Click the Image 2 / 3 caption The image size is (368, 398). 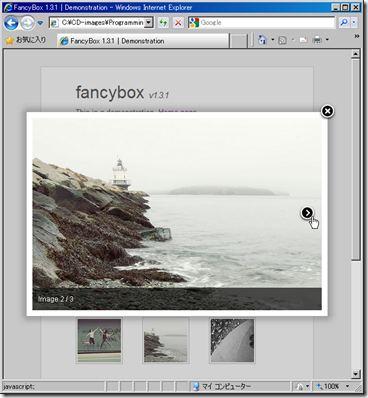coord(56,299)
